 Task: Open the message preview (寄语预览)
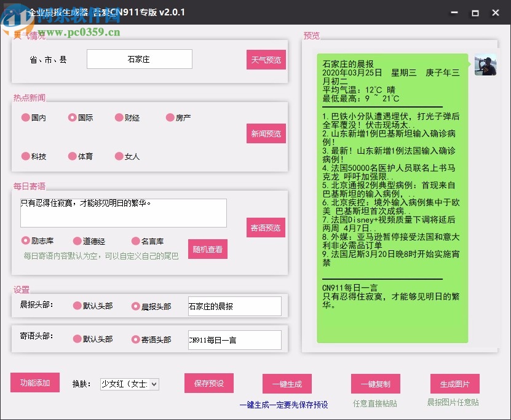pos(266,228)
